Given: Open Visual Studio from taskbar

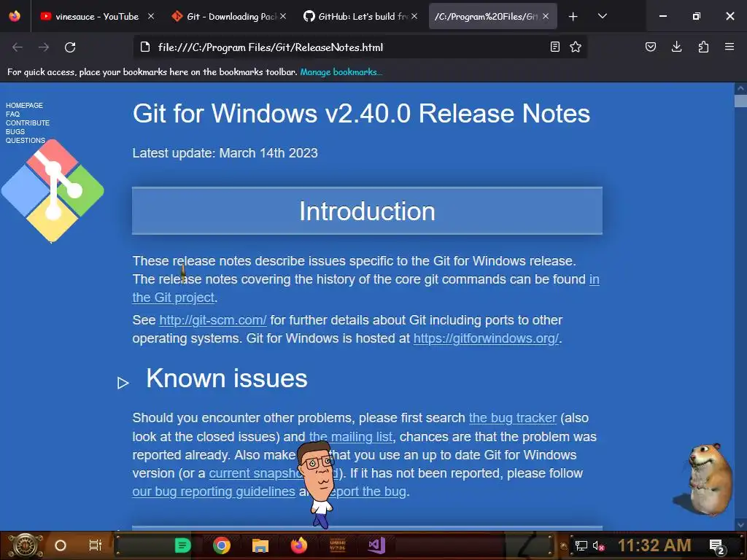Looking at the screenshot, I should coord(376,545).
